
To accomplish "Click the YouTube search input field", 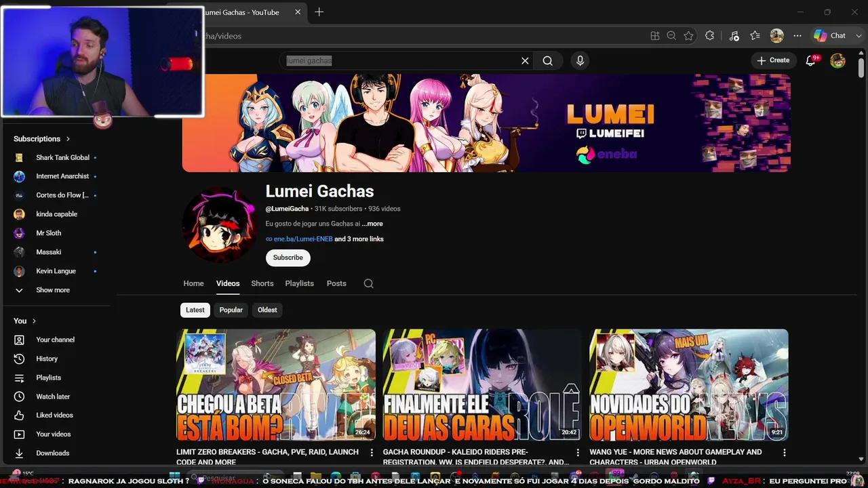I will tap(400, 60).
